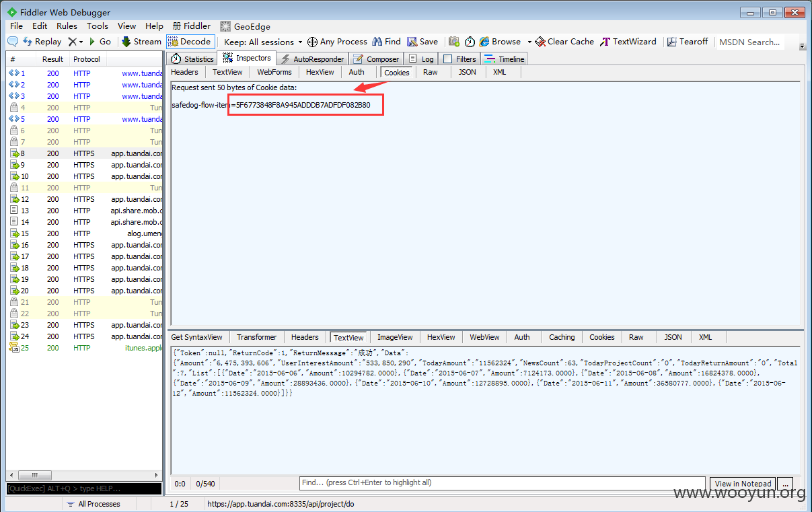Select session 15 alog.umeng row
This screenshot has width=812, height=512.
85,233
